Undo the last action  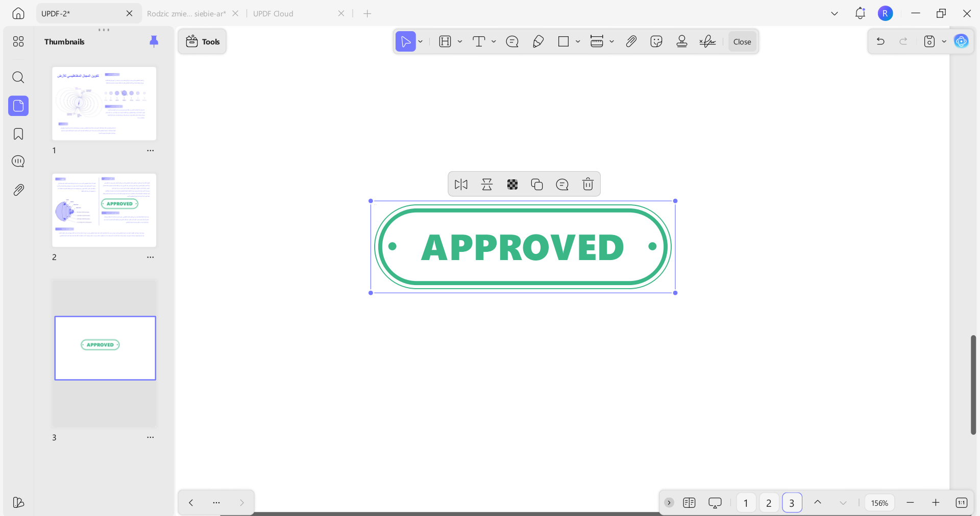[x=880, y=41]
